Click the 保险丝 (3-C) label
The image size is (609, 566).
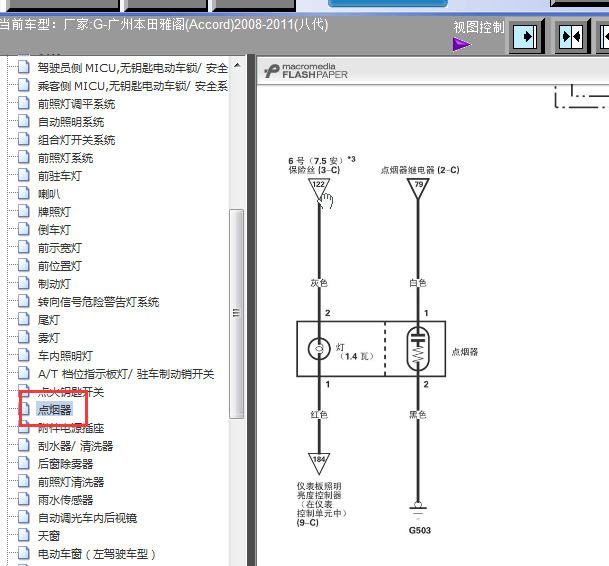pos(314,170)
